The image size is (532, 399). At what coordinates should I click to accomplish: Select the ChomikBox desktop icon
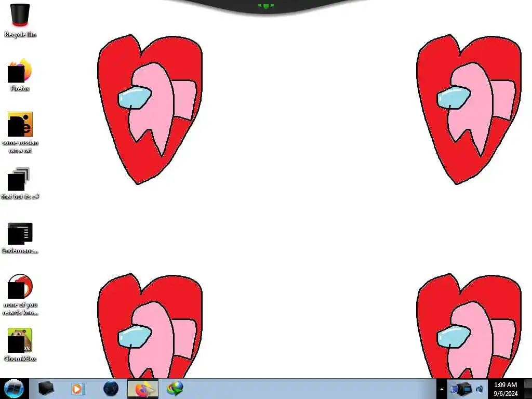[x=20, y=344]
